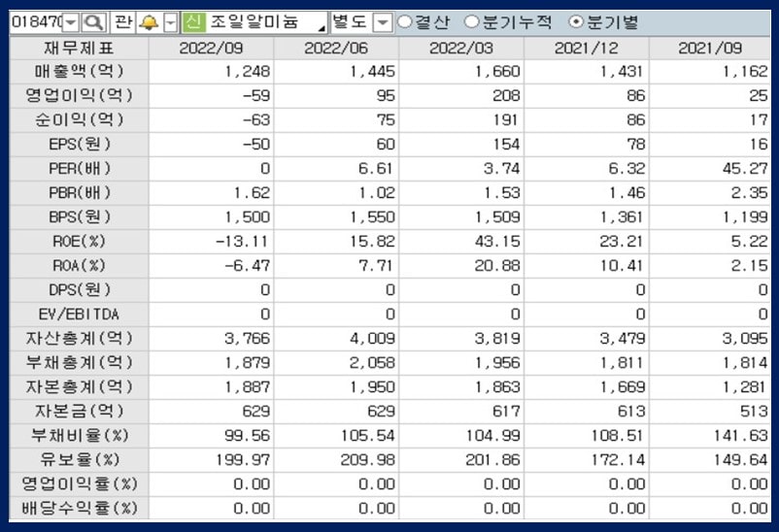Screen dimensions: 779x532
Task: Click the 영업이익(억) row label
Action: (x=79, y=96)
